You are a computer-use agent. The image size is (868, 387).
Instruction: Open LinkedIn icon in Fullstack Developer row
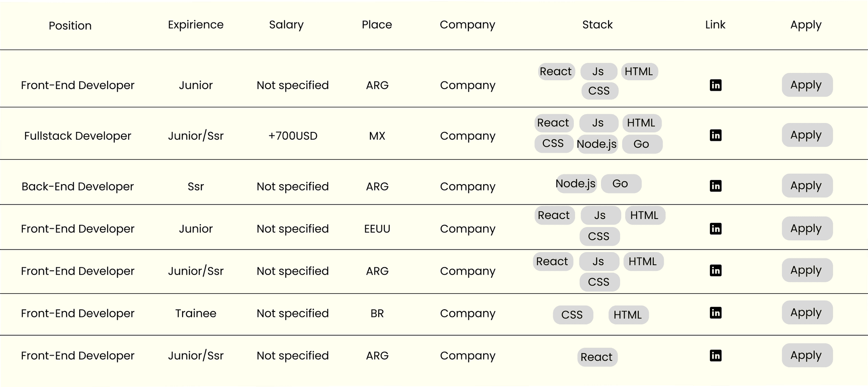pos(715,135)
